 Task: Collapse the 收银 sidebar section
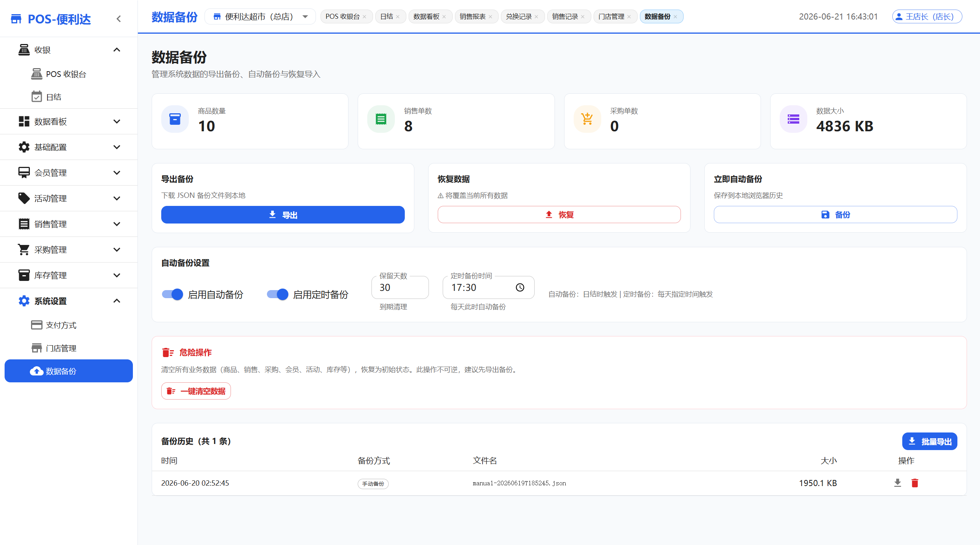[69, 50]
